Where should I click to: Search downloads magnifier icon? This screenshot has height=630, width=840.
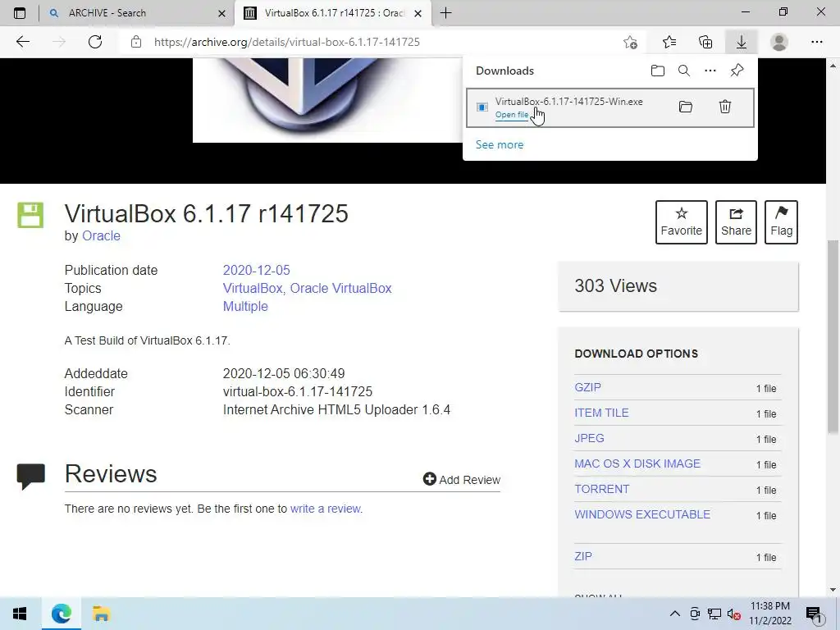point(684,71)
